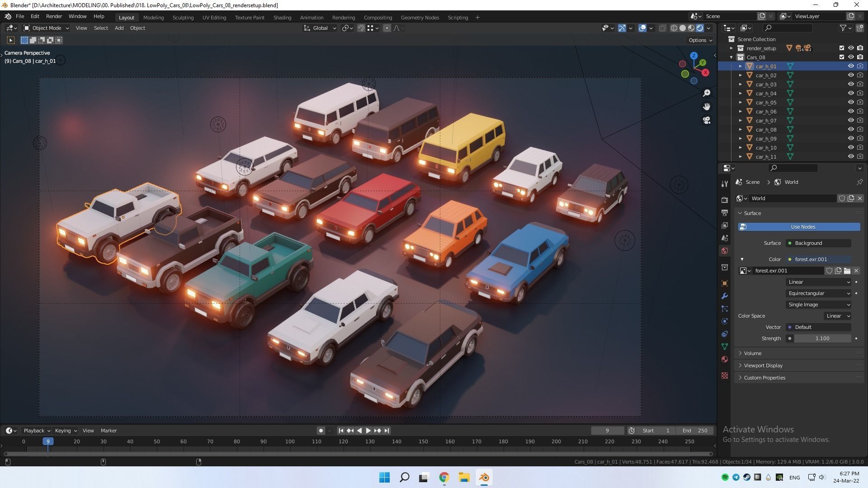The height and width of the screenshot is (488, 868).
Task: Click the viewport pan hand icon
Action: 707,107
